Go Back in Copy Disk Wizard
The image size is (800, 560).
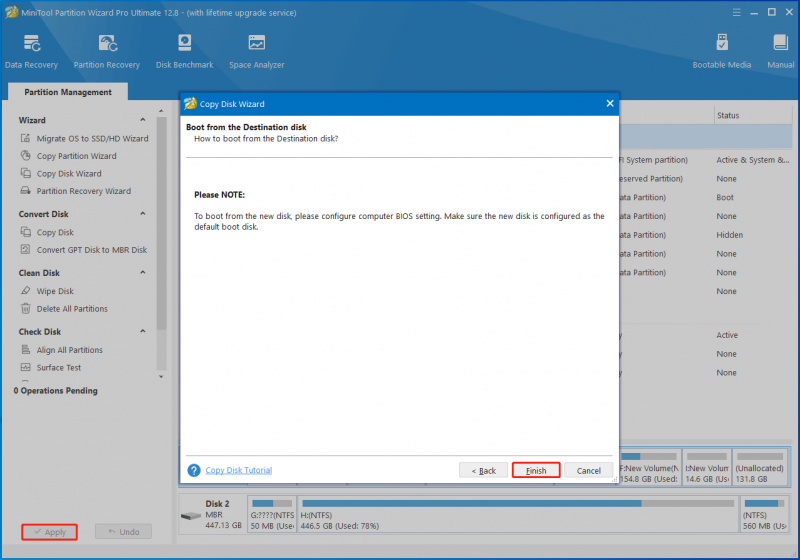(x=483, y=470)
